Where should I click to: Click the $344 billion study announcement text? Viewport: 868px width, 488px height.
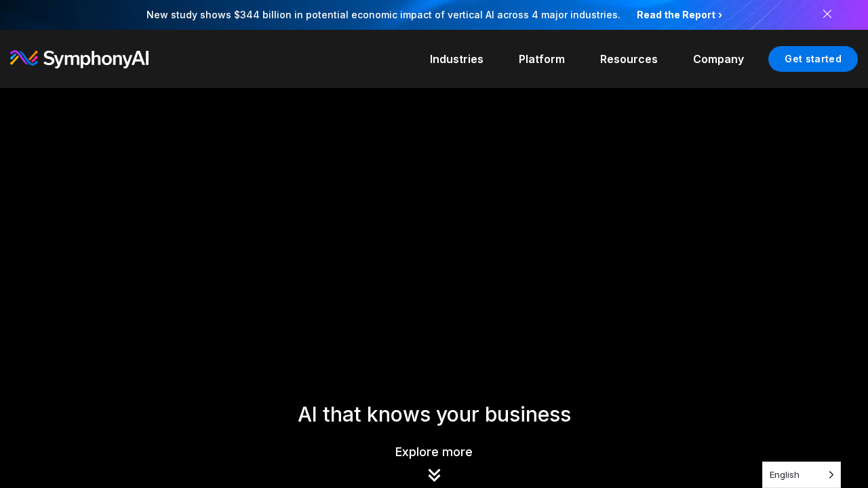click(x=383, y=15)
